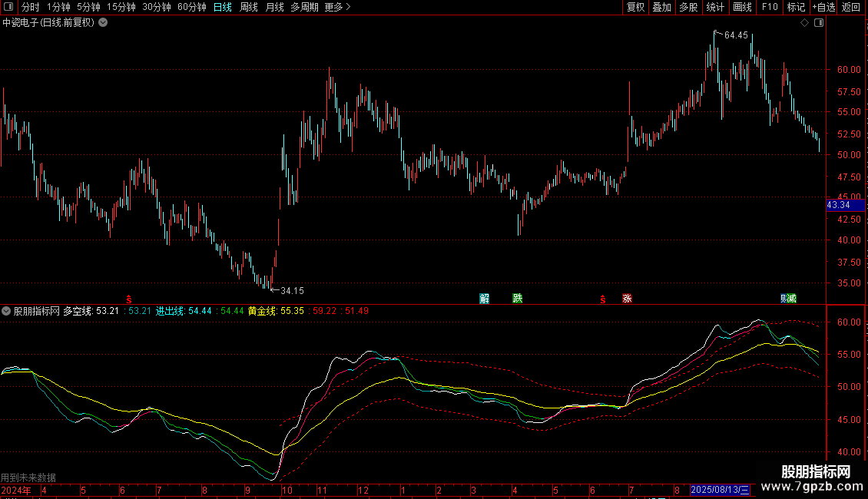This screenshot has width=868, height=499.
Task: Select the 30分钟 period tab
Action: pos(157,8)
